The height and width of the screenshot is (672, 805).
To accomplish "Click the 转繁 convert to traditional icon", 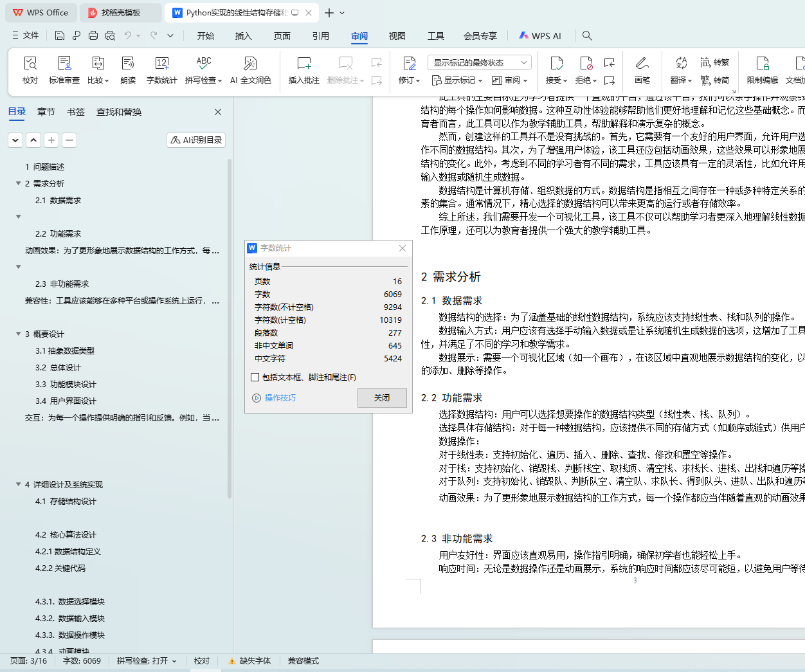I will click(715, 62).
